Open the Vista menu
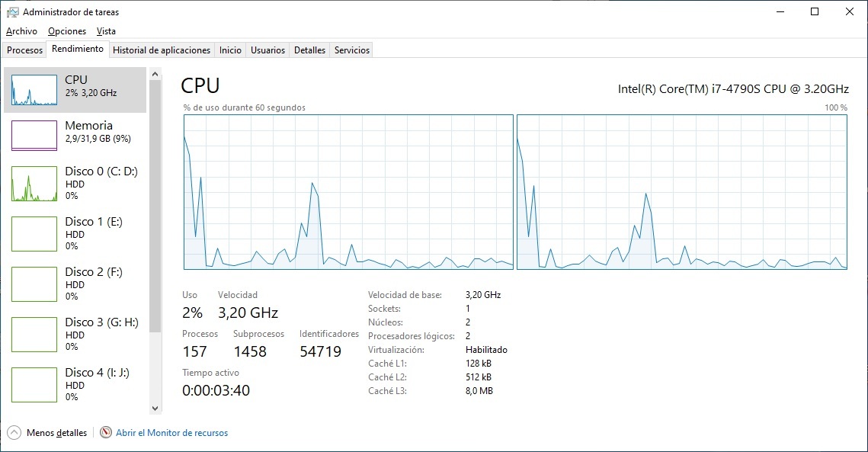Viewport: 868px width, 452px height. [x=106, y=31]
